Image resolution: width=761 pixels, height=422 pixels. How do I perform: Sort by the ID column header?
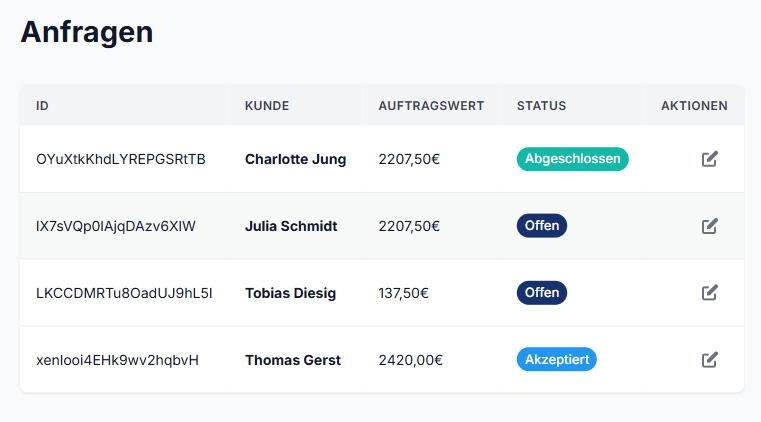click(x=42, y=106)
